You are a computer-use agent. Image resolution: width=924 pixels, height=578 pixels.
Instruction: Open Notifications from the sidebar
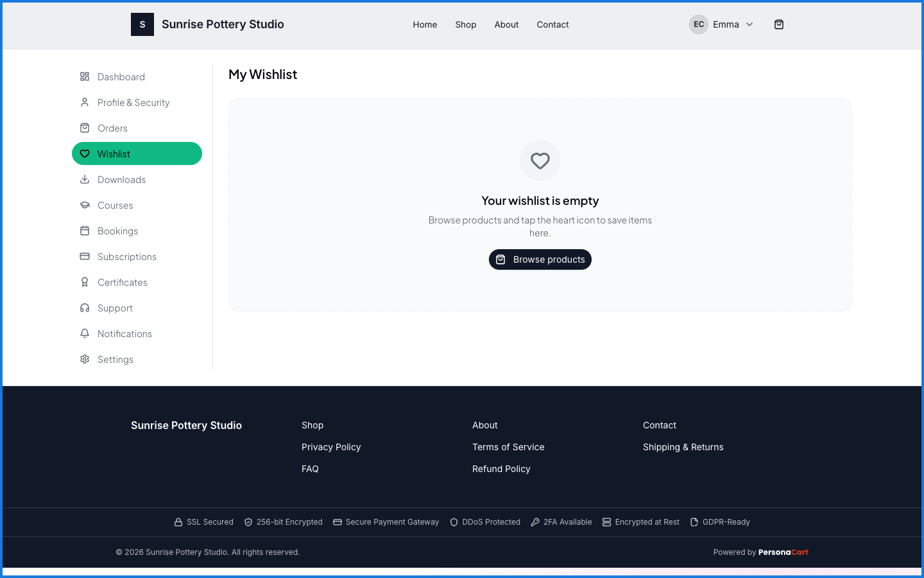pyautogui.click(x=137, y=333)
